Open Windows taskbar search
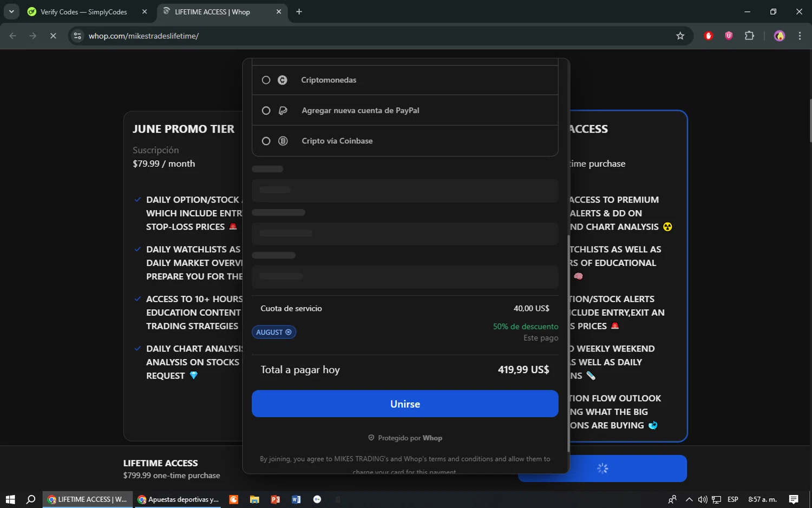The width and height of the screenshot is (812, 508). pyautogui.click(x=31, y=499)
